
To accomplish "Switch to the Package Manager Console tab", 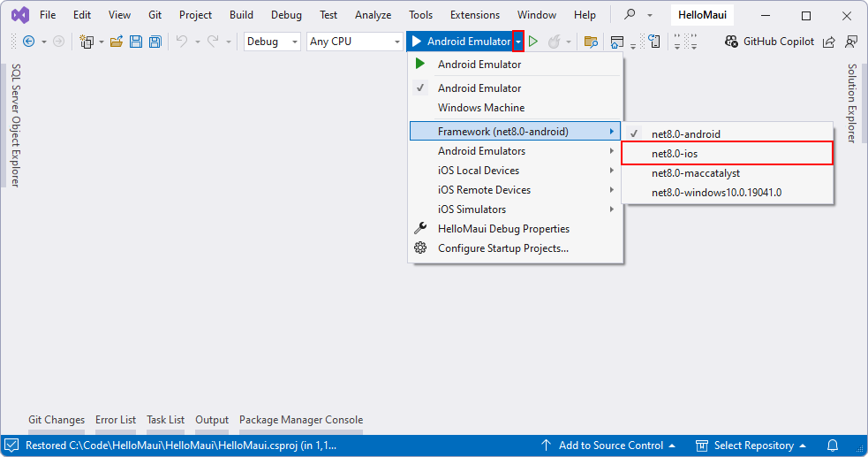I will tap(301, 420).
